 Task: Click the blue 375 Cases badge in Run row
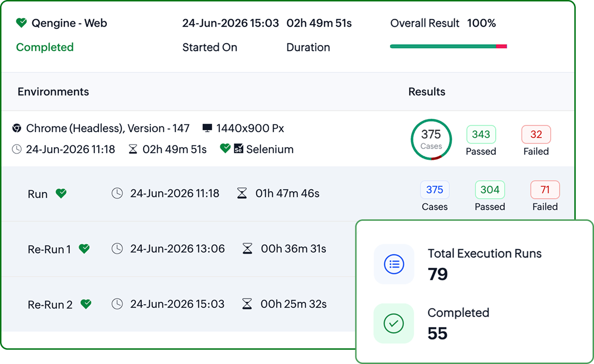point(435,190)
